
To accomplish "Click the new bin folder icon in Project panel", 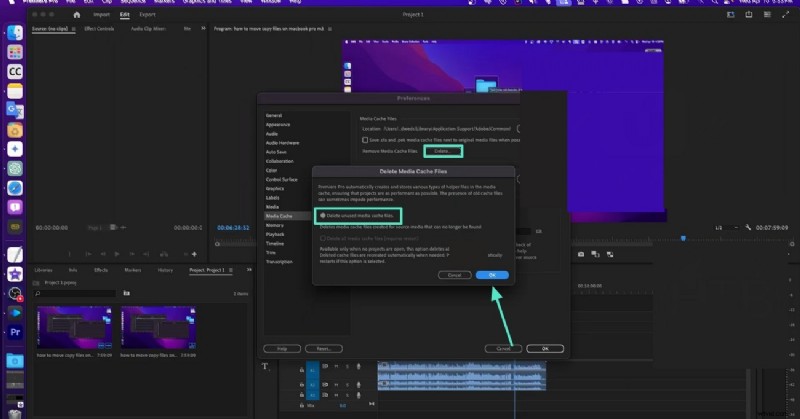I will [127, 293].
